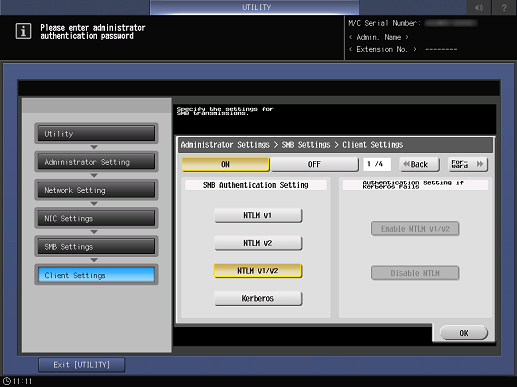The width and height of the screenshot is (517, 387).
Task: Open Network Setting menu level
Action: [x=96, y=190]
